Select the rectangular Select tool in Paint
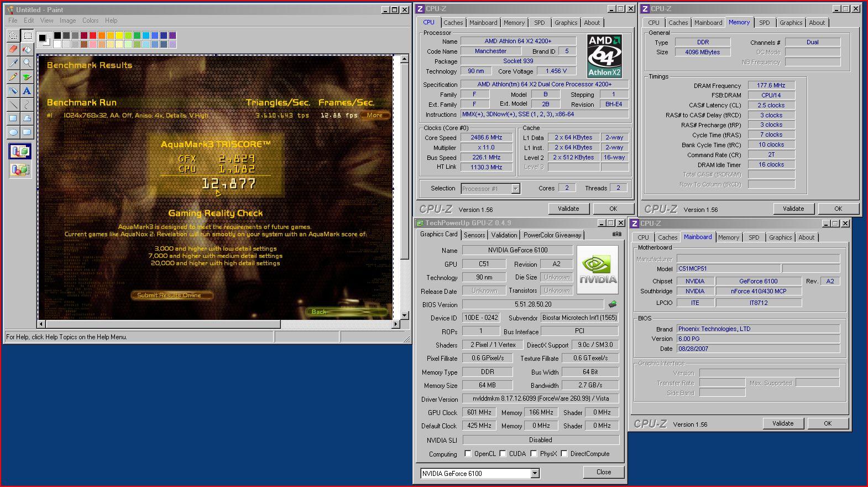The height and width of the screenshot is (487, 868). click(27, 36)
